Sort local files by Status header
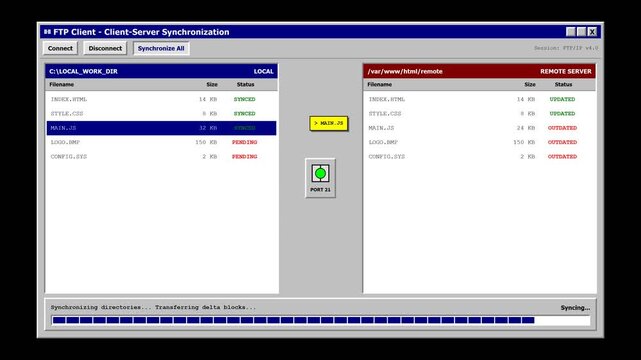The height and width of the screenshot is (360, 641). (x=245, y=85)
